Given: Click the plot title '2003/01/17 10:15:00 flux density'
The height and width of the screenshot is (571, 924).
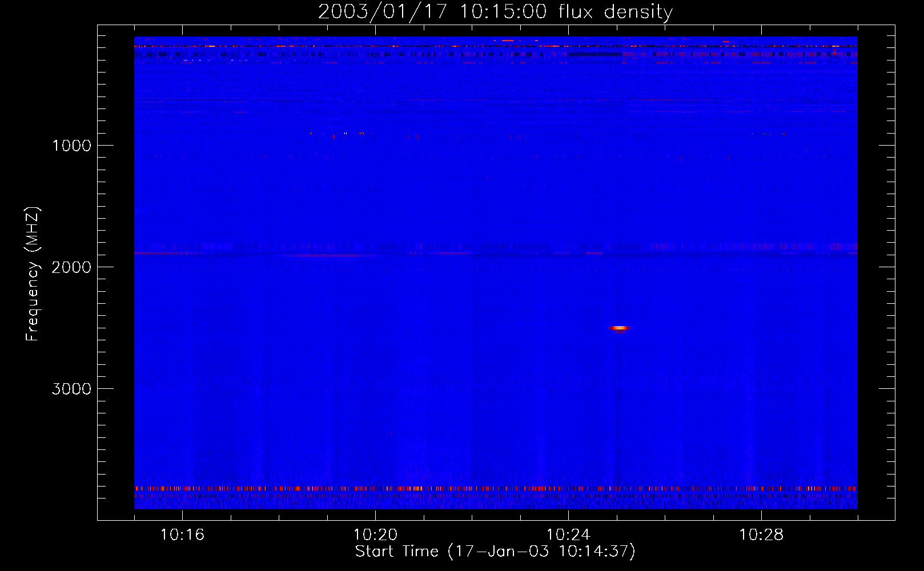Looking at the screenshot, I should (495, 12).
